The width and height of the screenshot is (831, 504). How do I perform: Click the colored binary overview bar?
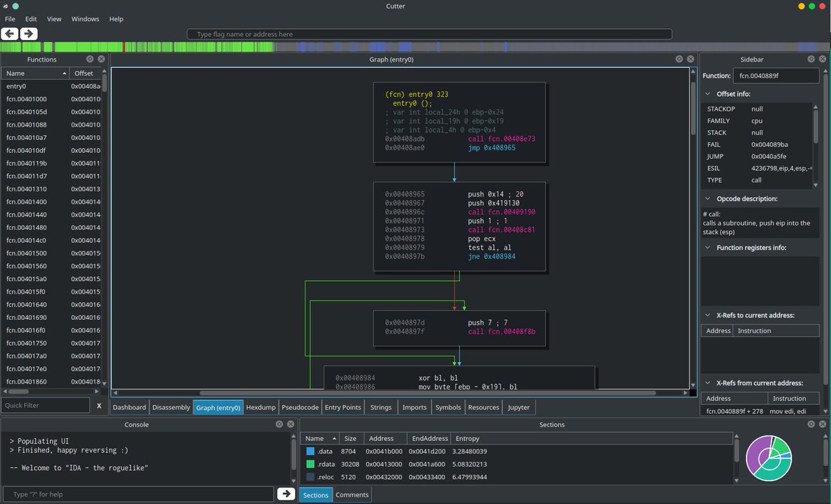415,47
